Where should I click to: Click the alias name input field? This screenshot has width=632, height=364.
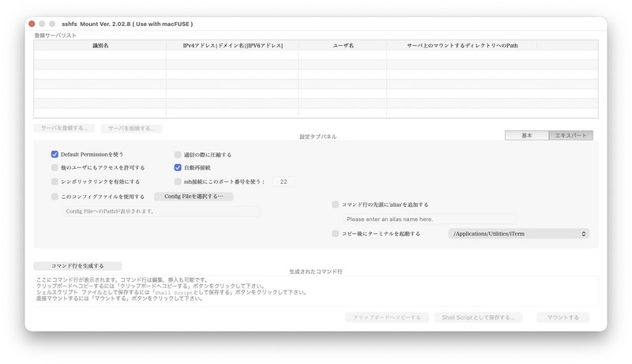click(x=429, y=219)
